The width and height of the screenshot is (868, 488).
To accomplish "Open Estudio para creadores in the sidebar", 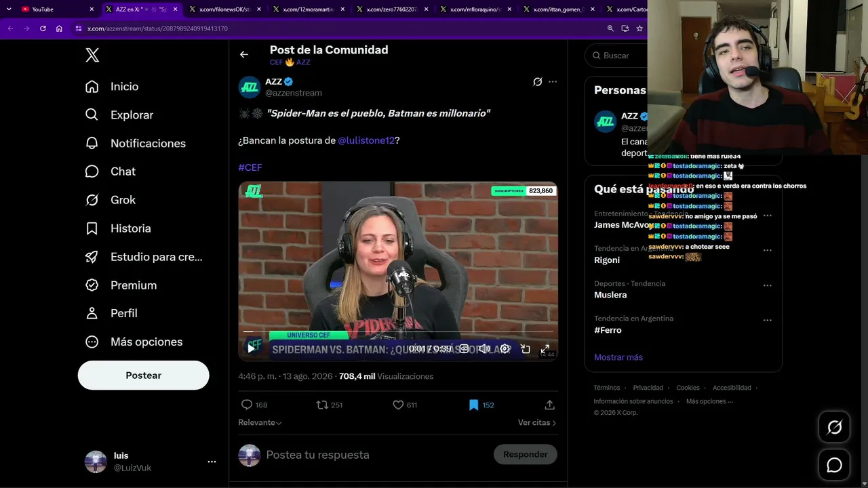I will [144, 257].
